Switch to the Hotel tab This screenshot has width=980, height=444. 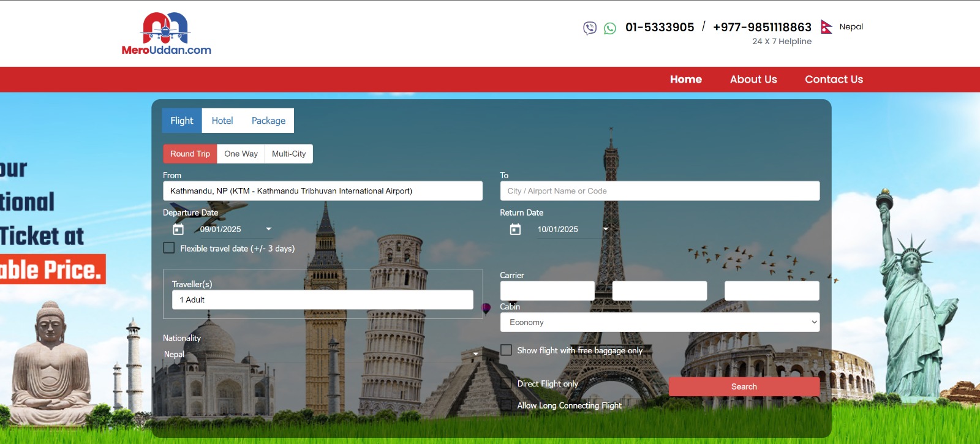click(222, 121)
